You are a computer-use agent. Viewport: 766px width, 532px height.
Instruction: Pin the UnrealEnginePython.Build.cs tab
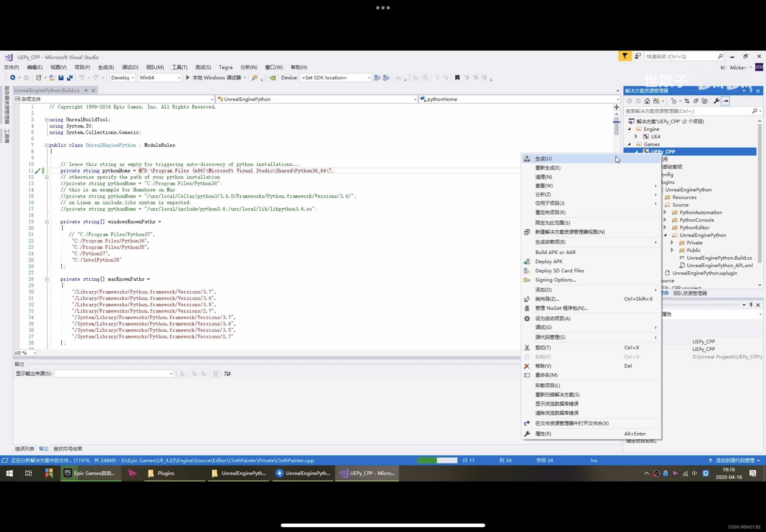[x=86, y=90]
